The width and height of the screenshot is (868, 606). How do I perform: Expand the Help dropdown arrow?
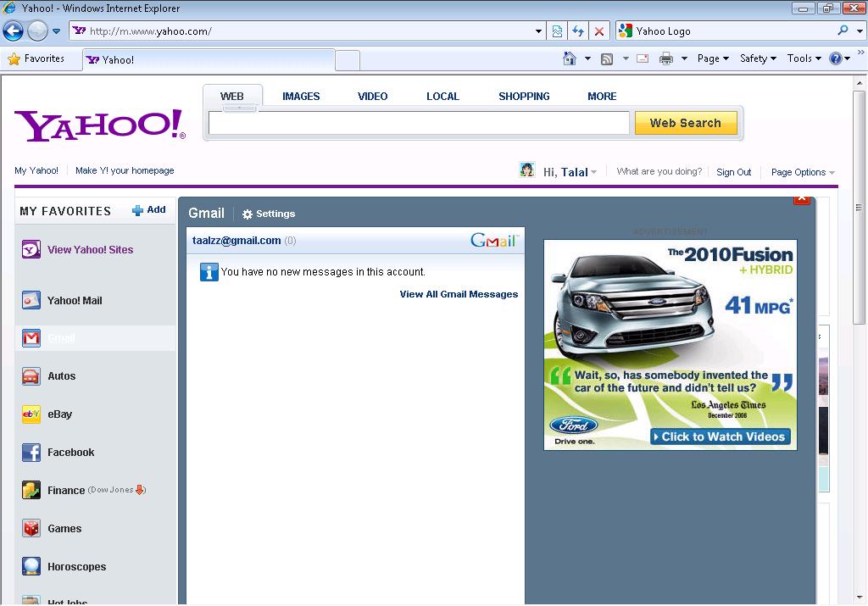click(848, 58)
